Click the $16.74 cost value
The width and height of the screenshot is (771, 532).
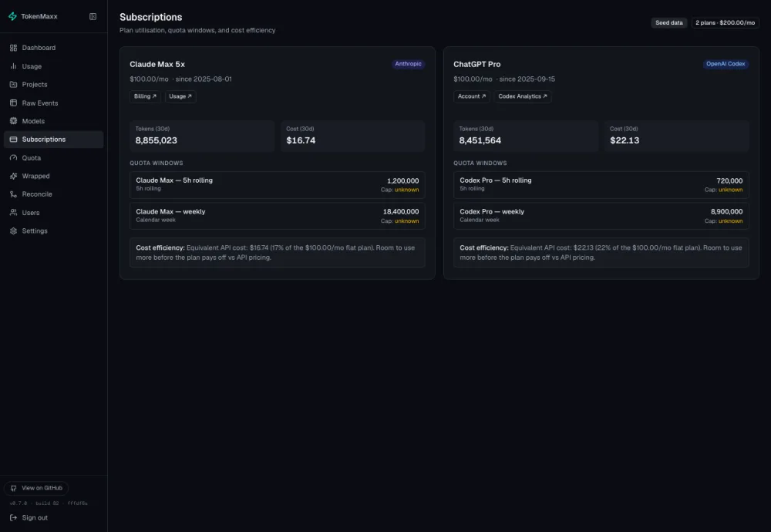coord(301,140)
